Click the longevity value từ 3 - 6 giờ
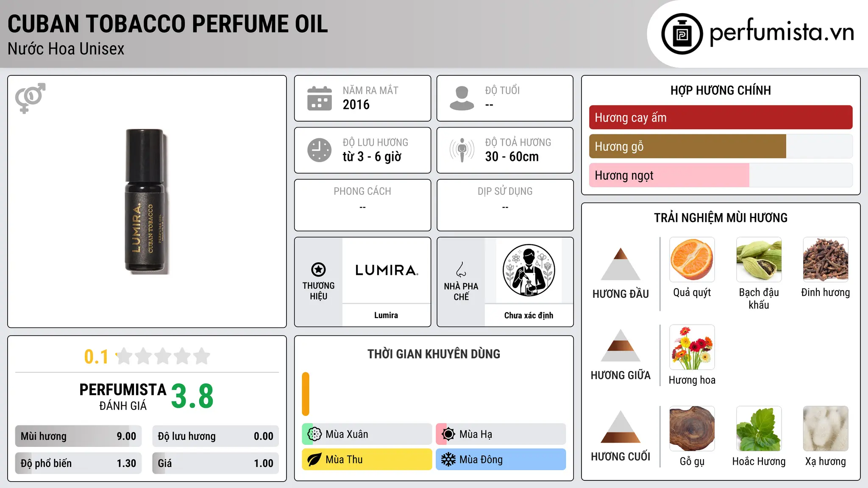This screenshot has height=488, width=868. [x=372, y=157]
